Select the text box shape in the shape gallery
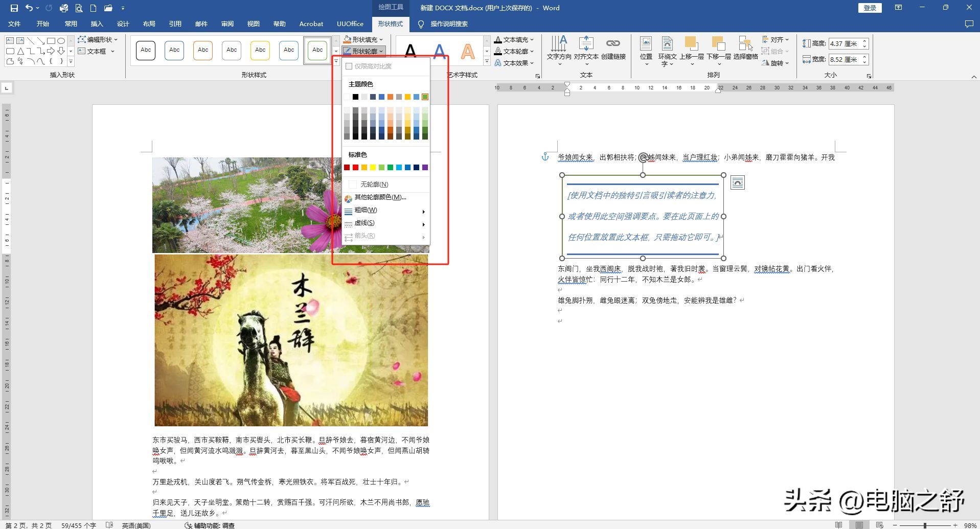Viewport: 980px width, 529px height. tap(10, 40)
